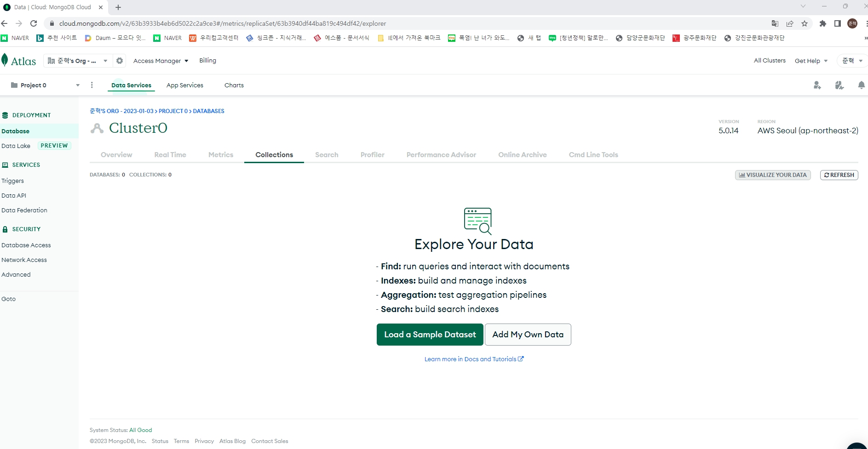Image resolution: width=868 pixels, height=449 pixels.
Task: Open browser tab search chevron
Action: (803, 6)
